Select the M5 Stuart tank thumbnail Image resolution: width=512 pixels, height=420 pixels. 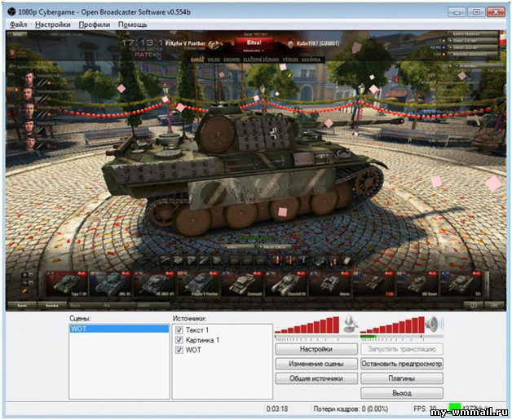tap(417, 284)
